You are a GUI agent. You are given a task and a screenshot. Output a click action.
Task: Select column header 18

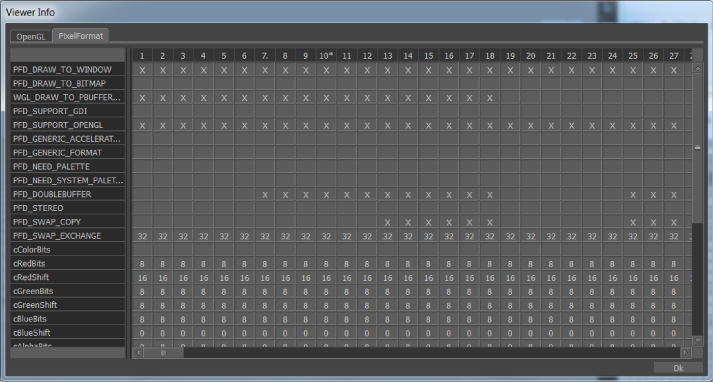tap(490, 56)
